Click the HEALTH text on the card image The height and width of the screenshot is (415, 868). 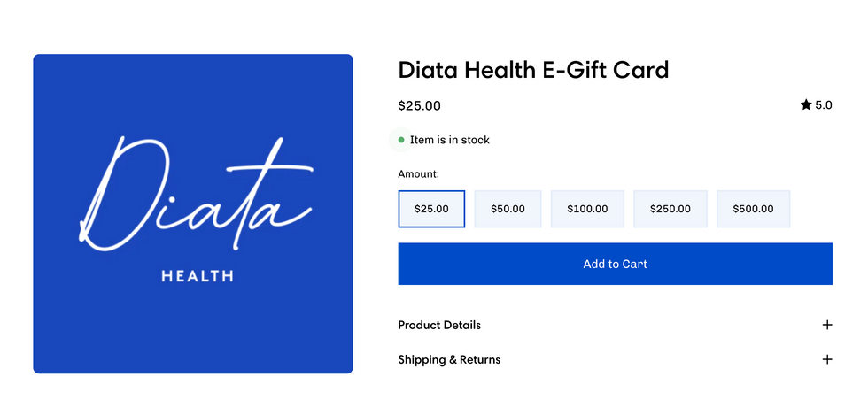[x=198, y=276]
